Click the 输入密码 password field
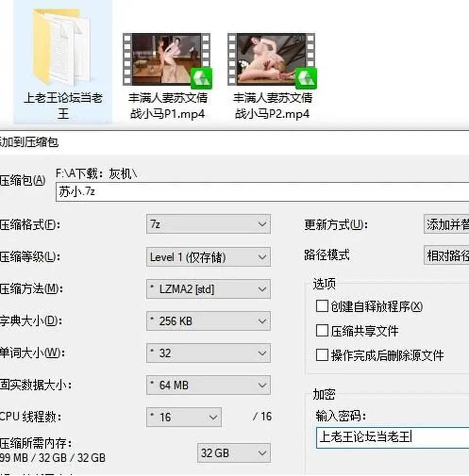Screen dimensions: 469x476 (392, 437)
